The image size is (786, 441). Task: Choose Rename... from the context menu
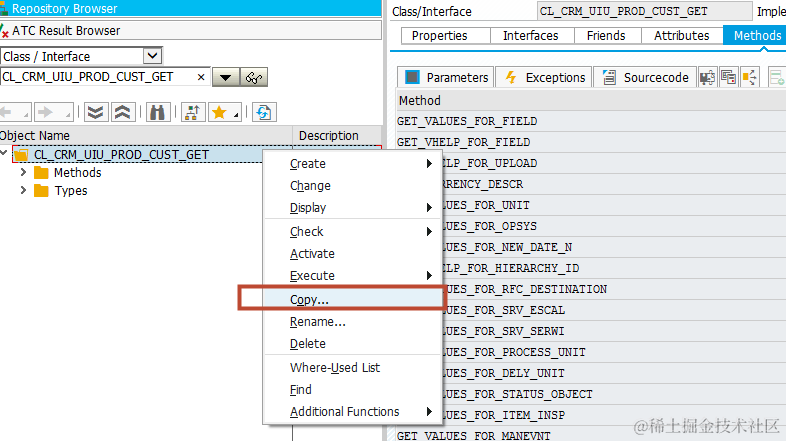352,322
